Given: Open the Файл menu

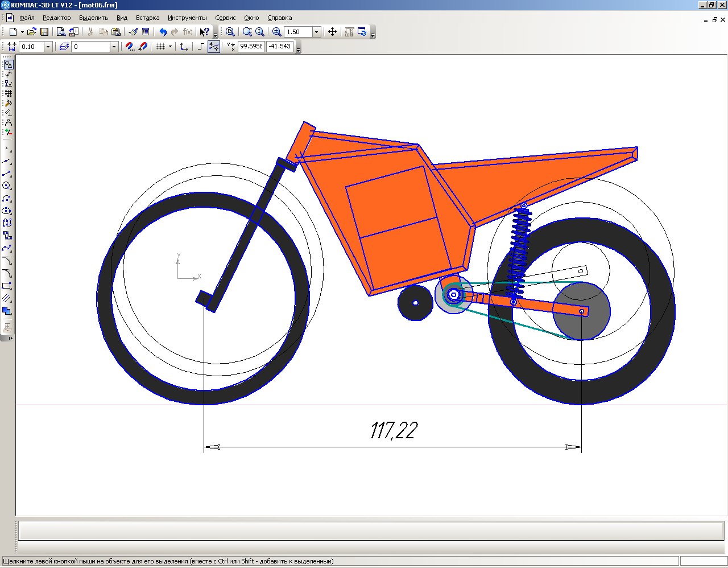Looking at the screenshot, I should 27,18.
